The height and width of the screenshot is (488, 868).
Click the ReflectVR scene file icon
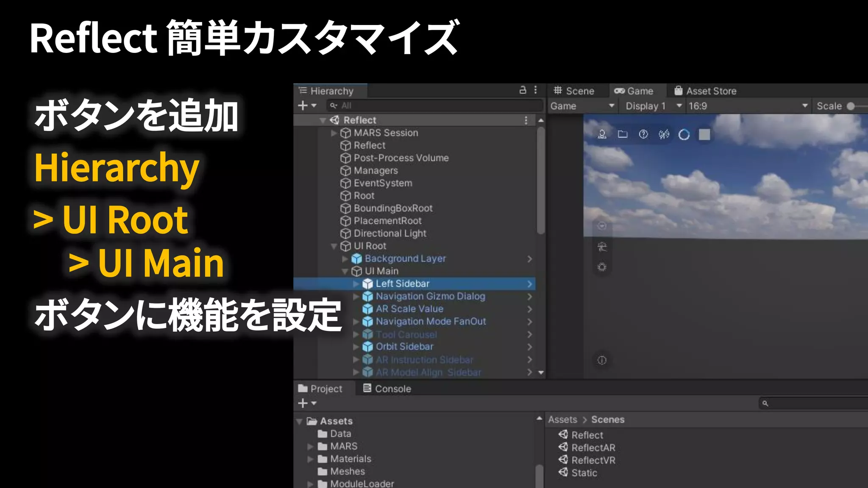point(563,460)
